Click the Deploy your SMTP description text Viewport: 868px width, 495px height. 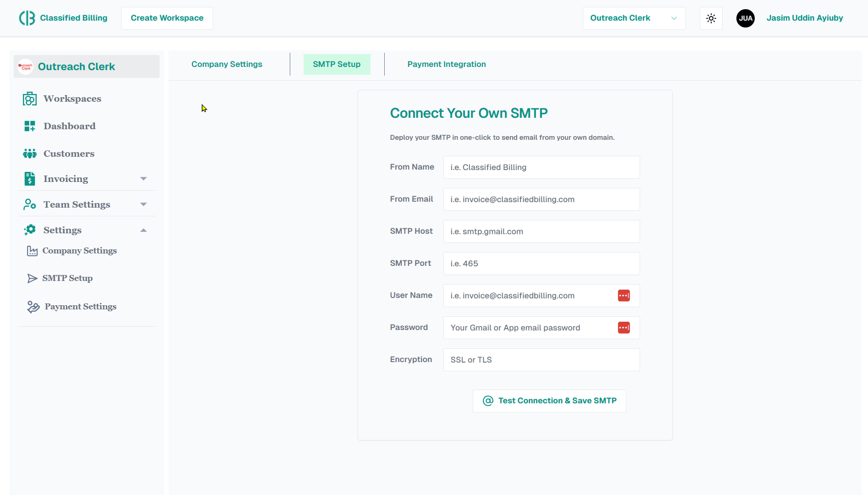pyautogui.click(x=502, y=137)
